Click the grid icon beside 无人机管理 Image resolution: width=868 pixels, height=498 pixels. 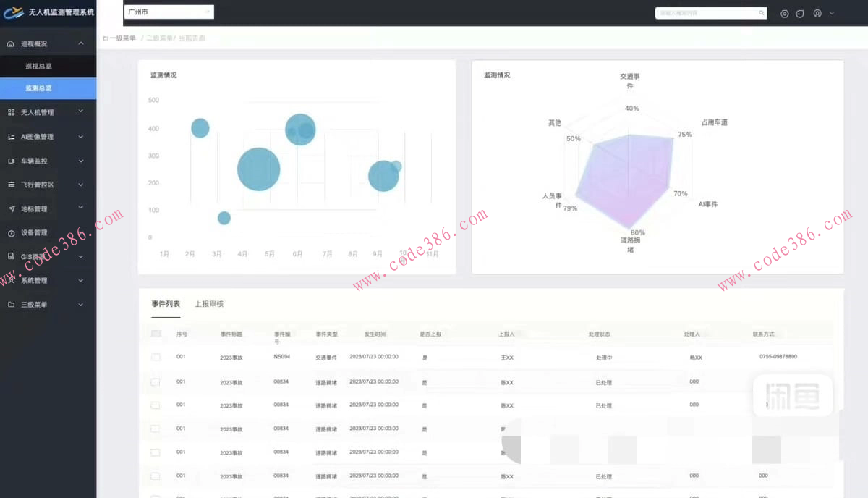click(11, 112)
